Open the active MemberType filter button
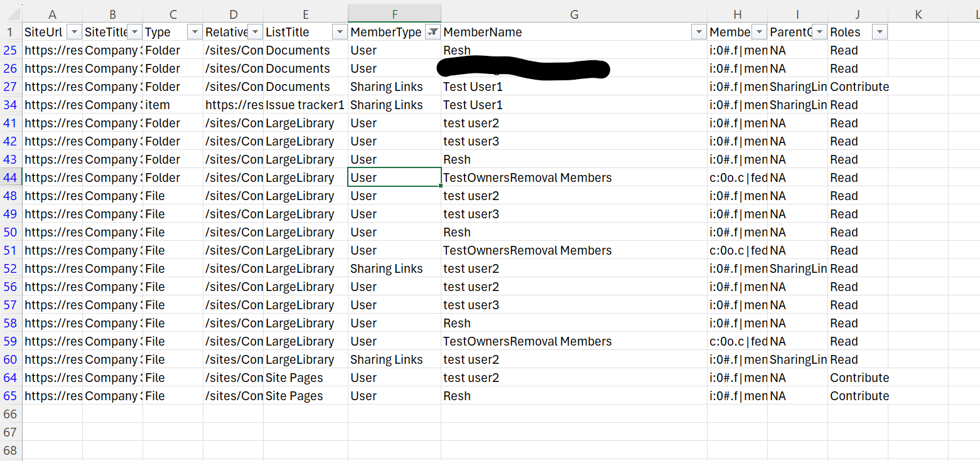 [433, 32]
